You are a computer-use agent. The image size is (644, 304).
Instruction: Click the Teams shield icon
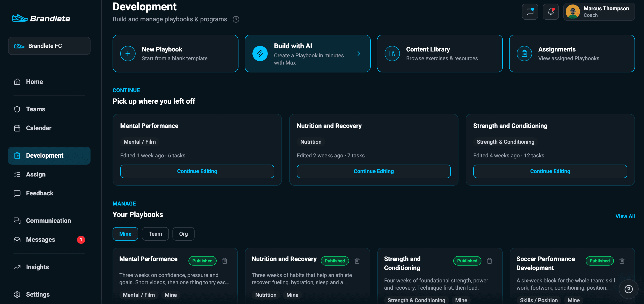point(17,109)
